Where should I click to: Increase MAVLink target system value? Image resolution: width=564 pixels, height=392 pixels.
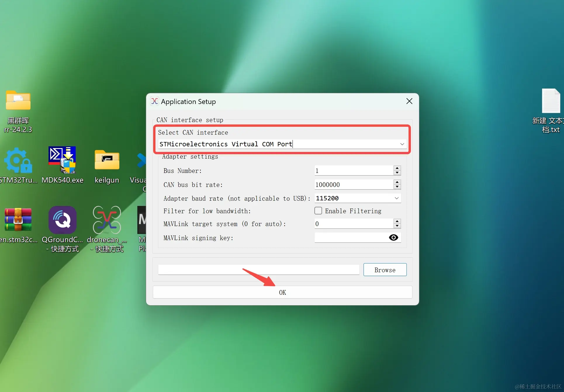[397, 221]
